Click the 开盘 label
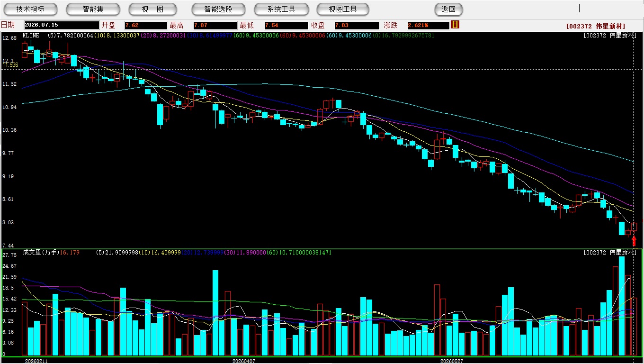Viewport: 644px width, 364px height. [108, 25]
